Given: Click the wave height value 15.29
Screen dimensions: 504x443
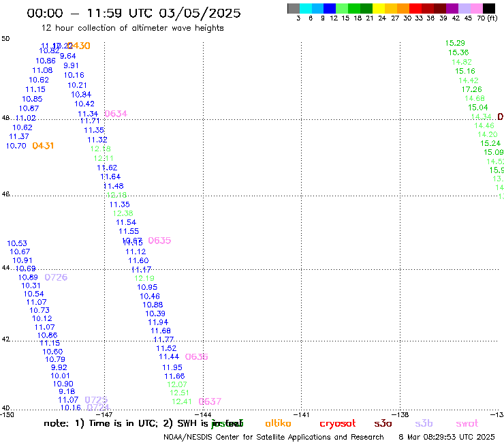Looking at the screenshot, I should [x=455, y=43].
